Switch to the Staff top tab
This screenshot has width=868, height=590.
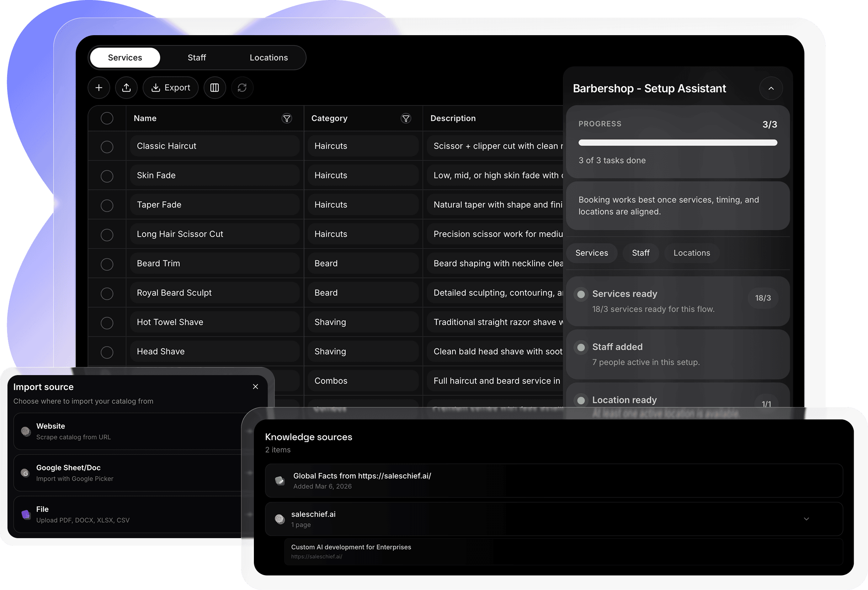[x=196, y=58]
